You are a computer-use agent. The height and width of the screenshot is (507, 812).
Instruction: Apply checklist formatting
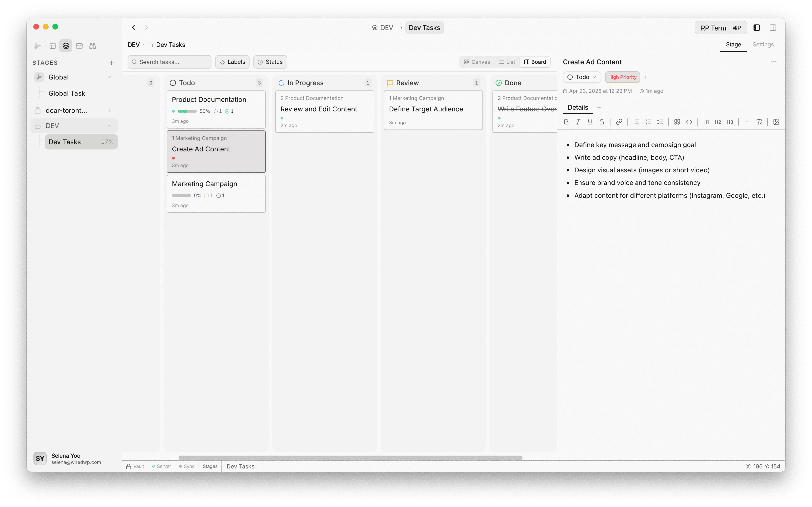(x=660, y=122)
